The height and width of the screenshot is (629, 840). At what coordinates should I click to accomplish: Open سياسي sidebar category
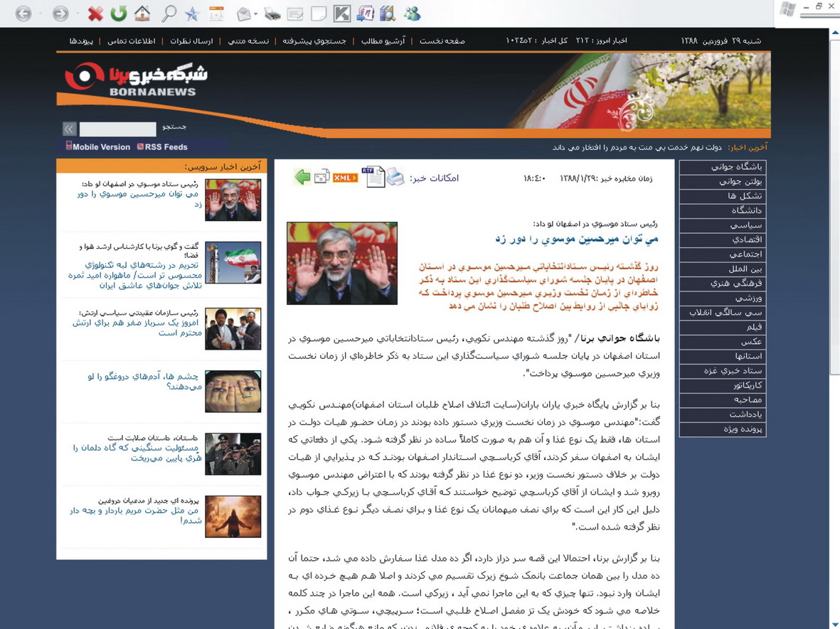pos(722,225)
